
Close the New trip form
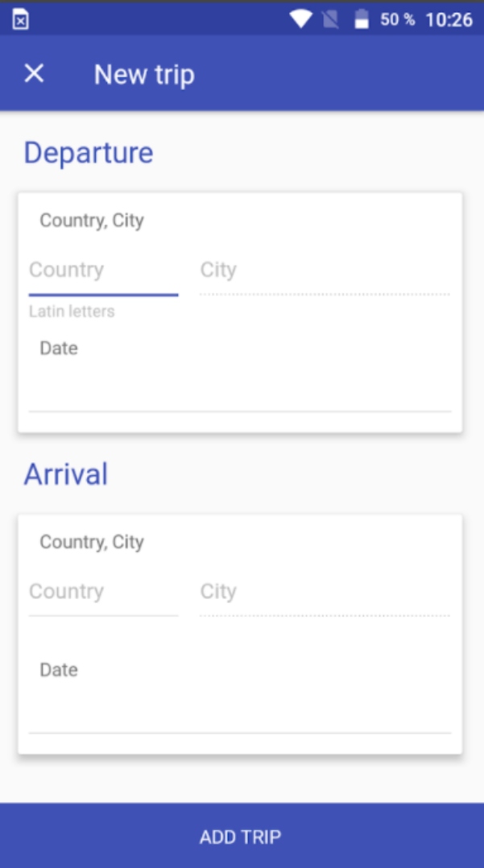pyautogui.click(x=34, y=74)
